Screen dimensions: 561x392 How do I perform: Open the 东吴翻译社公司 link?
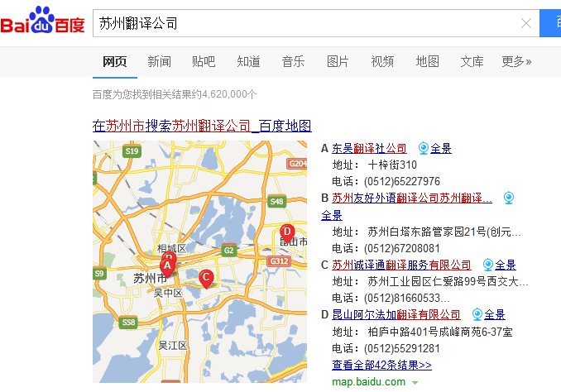[369, 148]
